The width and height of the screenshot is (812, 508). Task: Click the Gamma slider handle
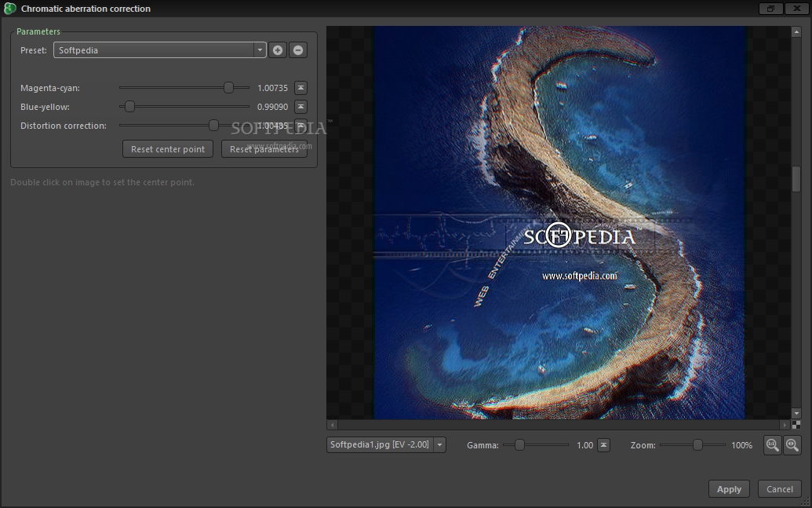click(519, 444)
